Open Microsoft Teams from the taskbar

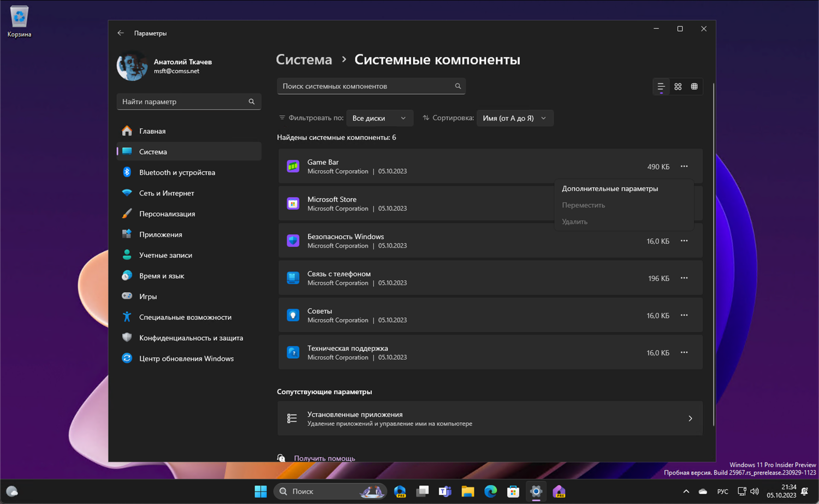pyautogui.click(x=445, y=491)
